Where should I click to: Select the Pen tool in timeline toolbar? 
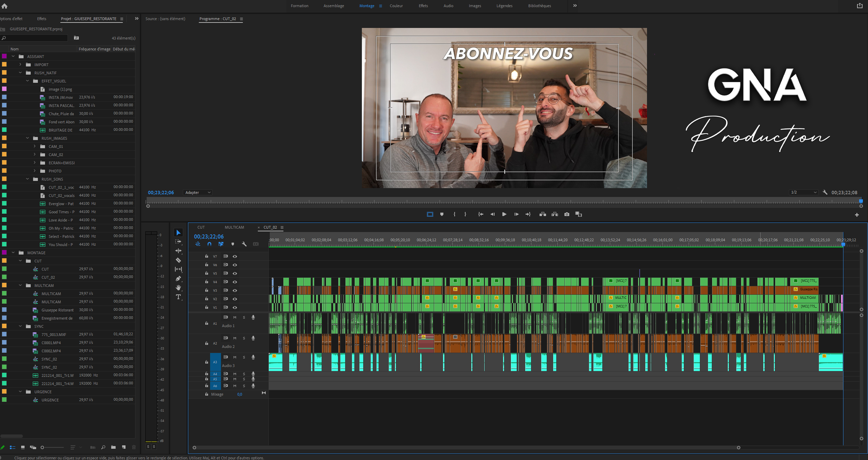click(x=178, y=278)
